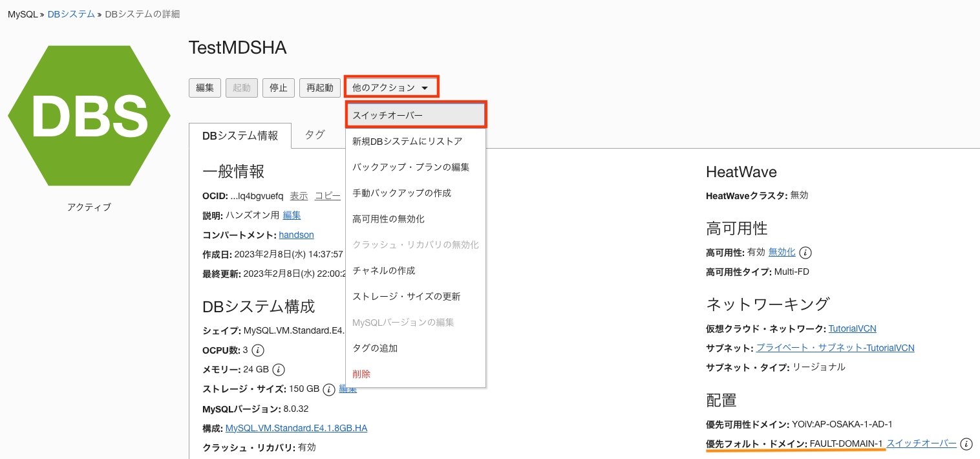Viewport: 980px width, 459px height.
Task: Click the green DBS hexagon icon
Action: (x=89, y=116)
